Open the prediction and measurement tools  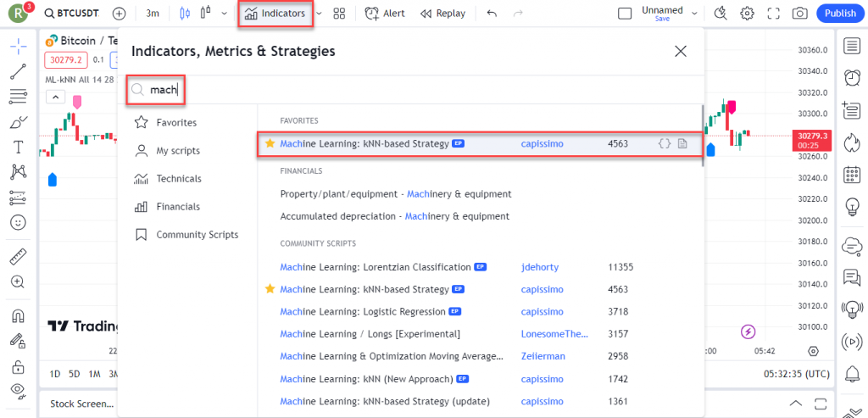click(x=19, y=198)
